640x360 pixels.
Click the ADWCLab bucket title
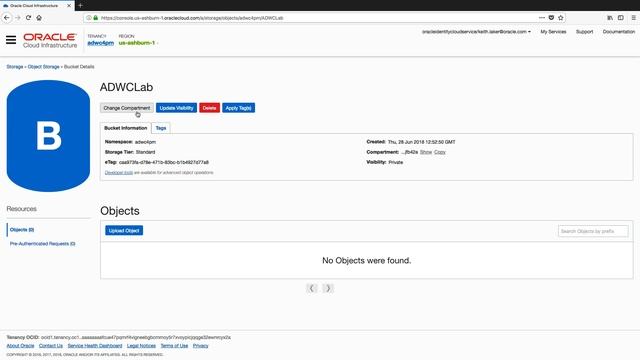tap(127, 87)
